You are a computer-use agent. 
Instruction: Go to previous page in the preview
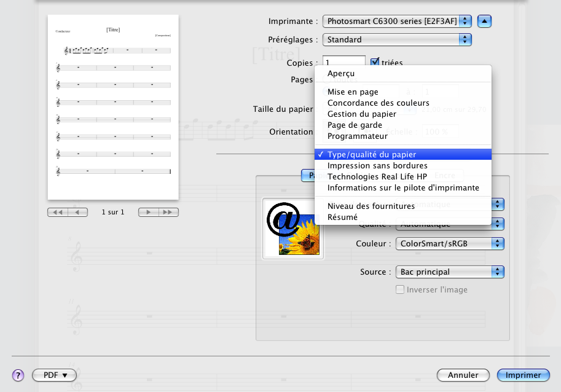coord(77,212)
